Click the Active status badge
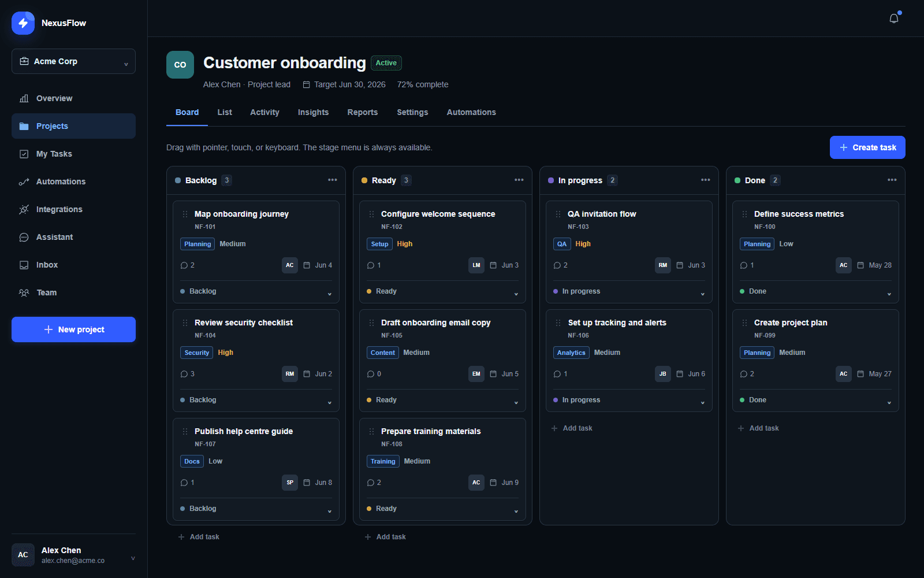Viewport: 924px width, 578px height. click(386, 63)
